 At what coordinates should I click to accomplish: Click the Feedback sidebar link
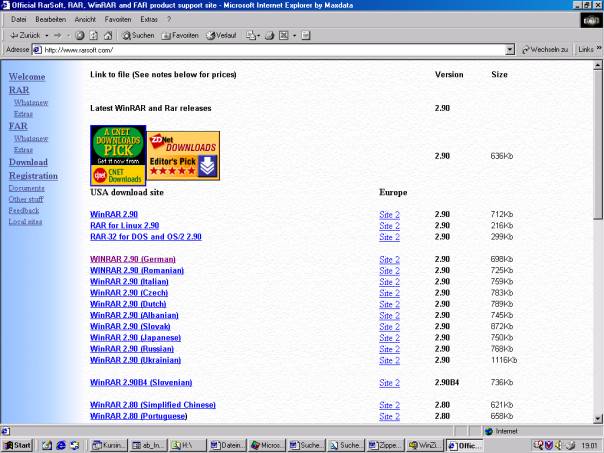(24, 210)
